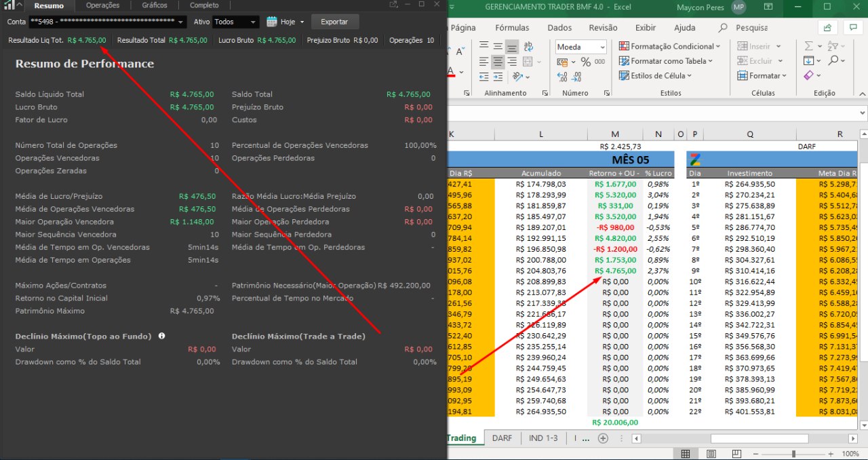Open Formatação Condicional menu
The height and width of the screenshot is (460, 868).
[x=669, y=46]
